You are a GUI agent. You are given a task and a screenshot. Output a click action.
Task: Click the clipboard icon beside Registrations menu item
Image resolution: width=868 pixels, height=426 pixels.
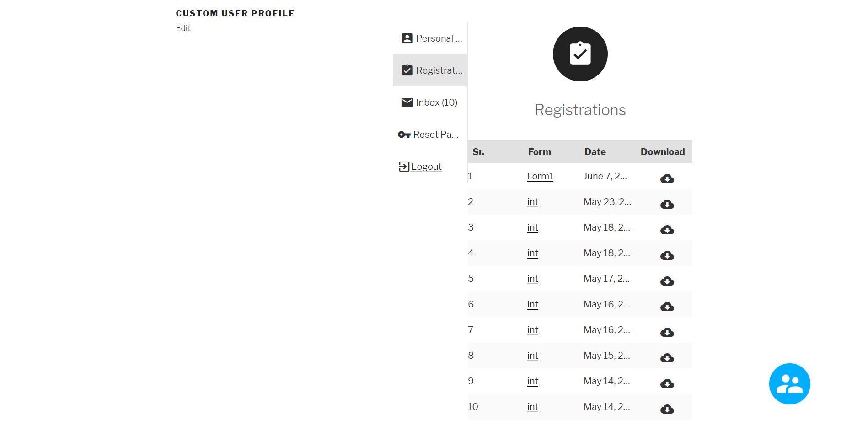(407, 70)
